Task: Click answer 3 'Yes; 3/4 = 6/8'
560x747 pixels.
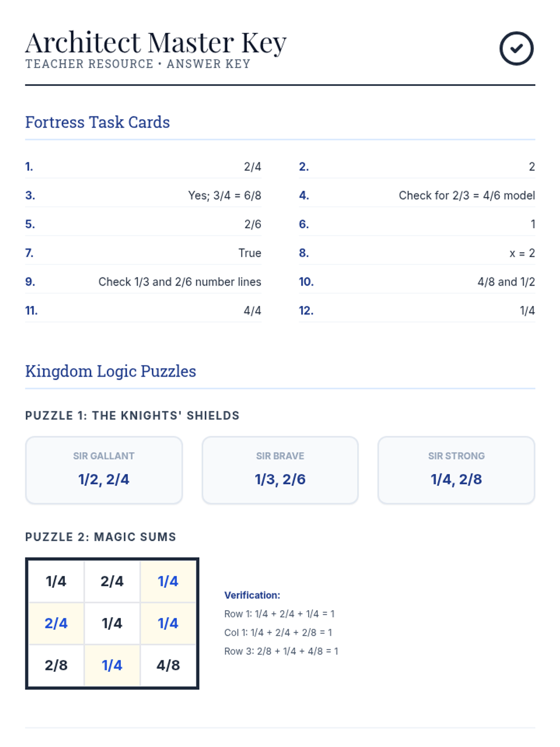Action: [224, 196]
